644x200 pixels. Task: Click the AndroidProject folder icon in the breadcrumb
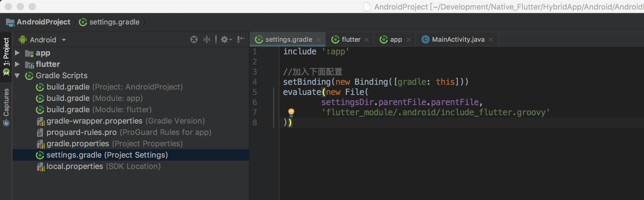[x=10, y=22]
